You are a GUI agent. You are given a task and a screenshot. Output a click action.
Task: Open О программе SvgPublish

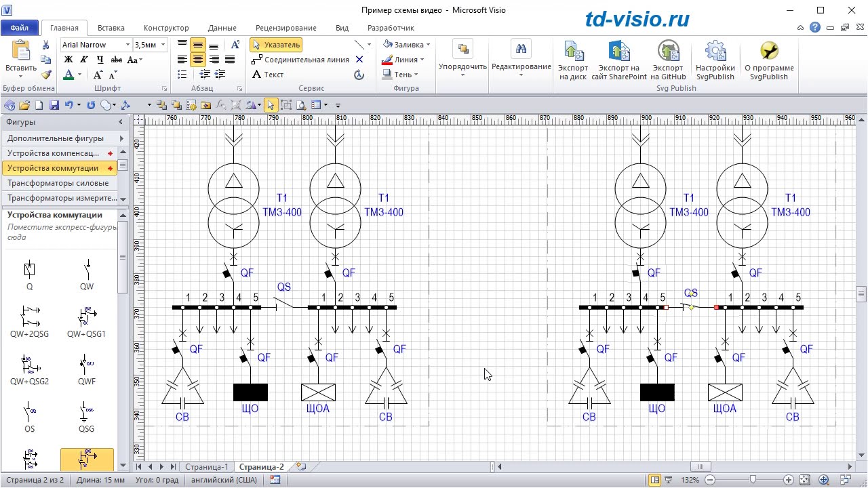769,60
